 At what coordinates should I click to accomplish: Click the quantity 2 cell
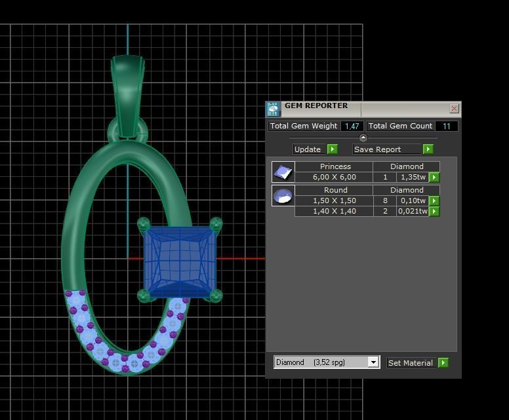385,212
